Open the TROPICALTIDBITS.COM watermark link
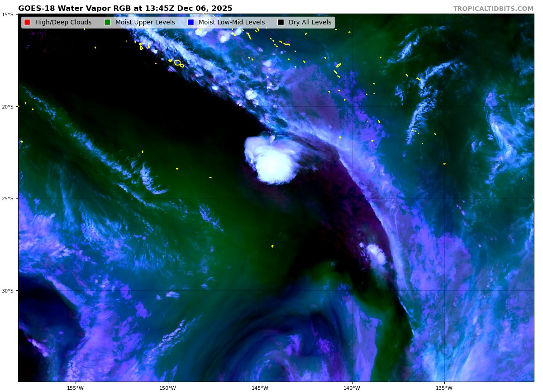This screenshot has height=392, width=543. click(x=493, y=9)
